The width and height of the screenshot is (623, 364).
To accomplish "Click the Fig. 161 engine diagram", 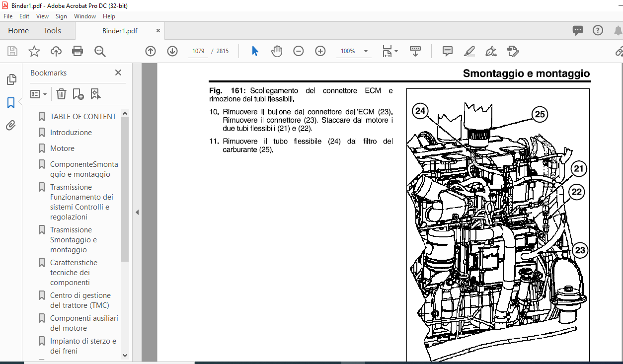I will [498, 225].
